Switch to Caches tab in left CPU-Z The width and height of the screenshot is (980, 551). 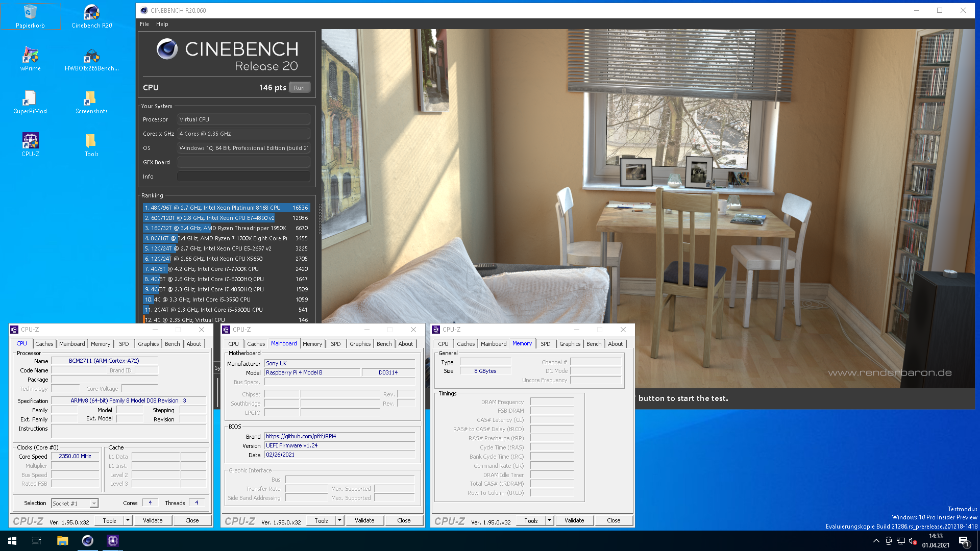(x=44, y=344)
